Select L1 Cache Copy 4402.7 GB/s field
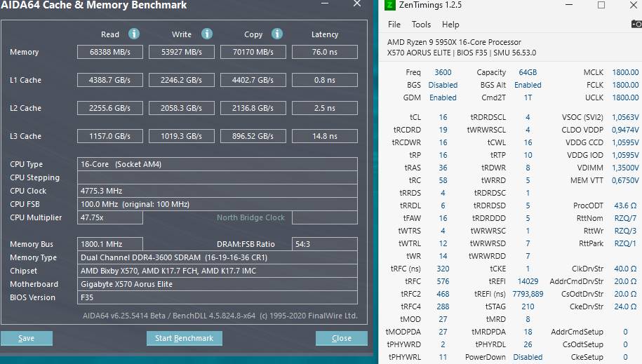This screenshot has height=364, width=642. [x=253, y=80]
